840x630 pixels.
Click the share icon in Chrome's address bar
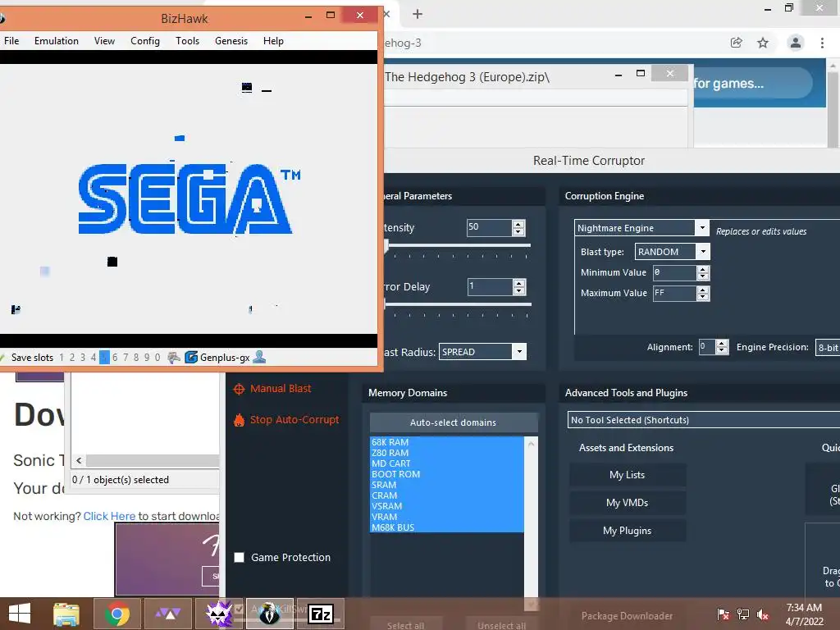click(737, 43)
